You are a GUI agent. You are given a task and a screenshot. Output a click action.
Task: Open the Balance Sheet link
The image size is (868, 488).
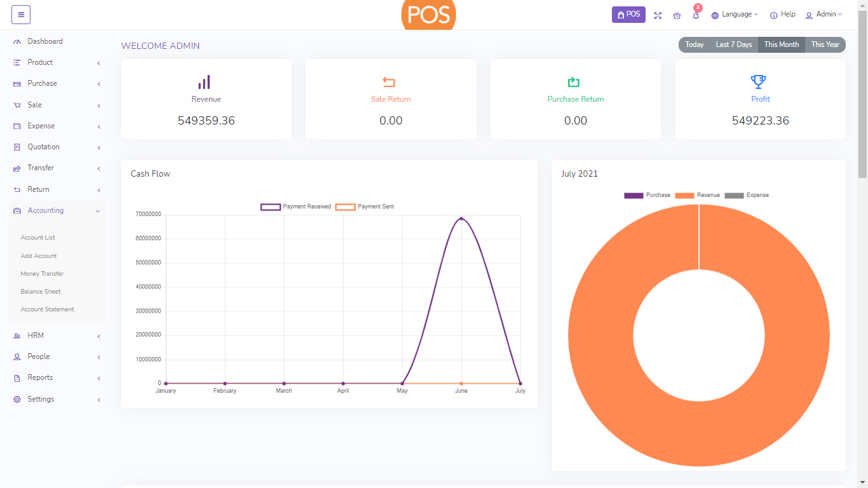41,292
